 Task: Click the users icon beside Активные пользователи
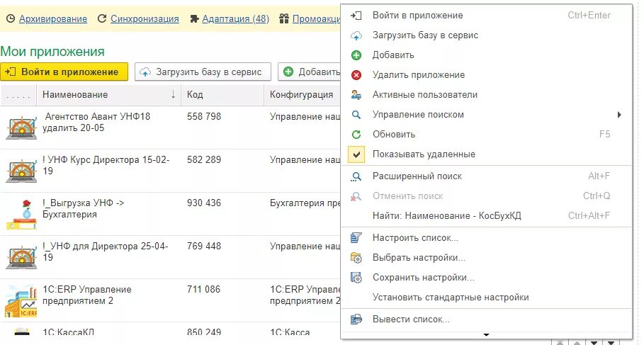click(x=356, y=94)
